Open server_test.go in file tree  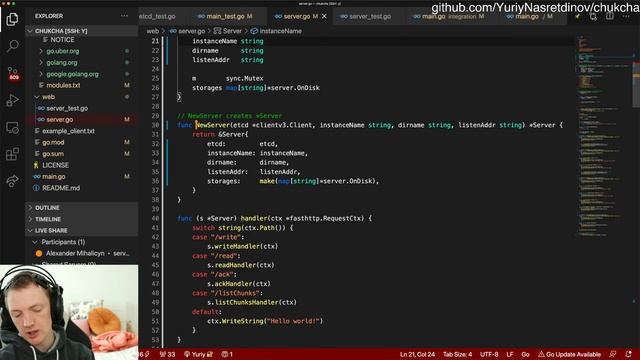67,108
